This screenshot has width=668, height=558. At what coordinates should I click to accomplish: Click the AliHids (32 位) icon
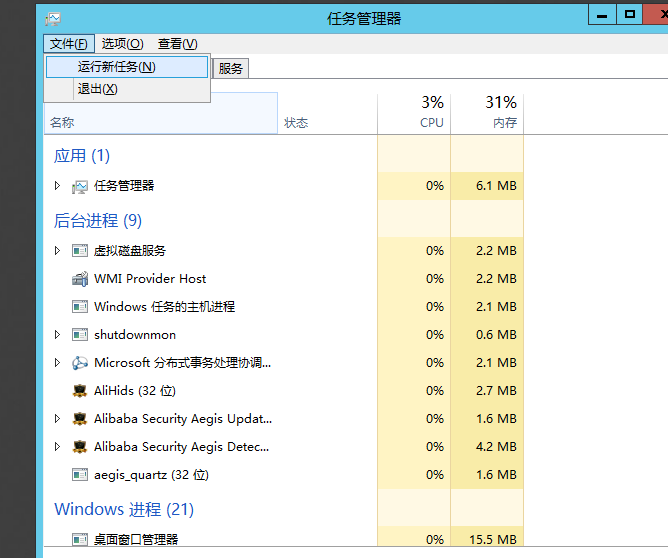tap(80, 391)
